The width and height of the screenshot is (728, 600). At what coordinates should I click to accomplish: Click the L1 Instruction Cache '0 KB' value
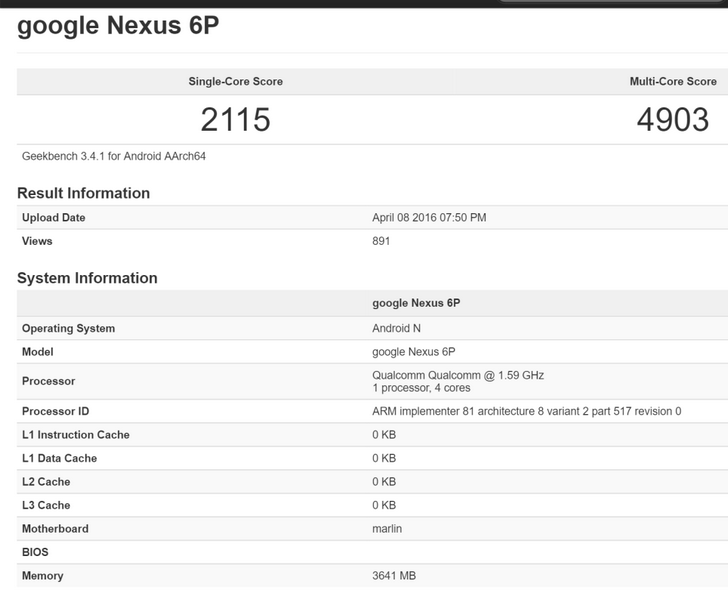point(384,435)
